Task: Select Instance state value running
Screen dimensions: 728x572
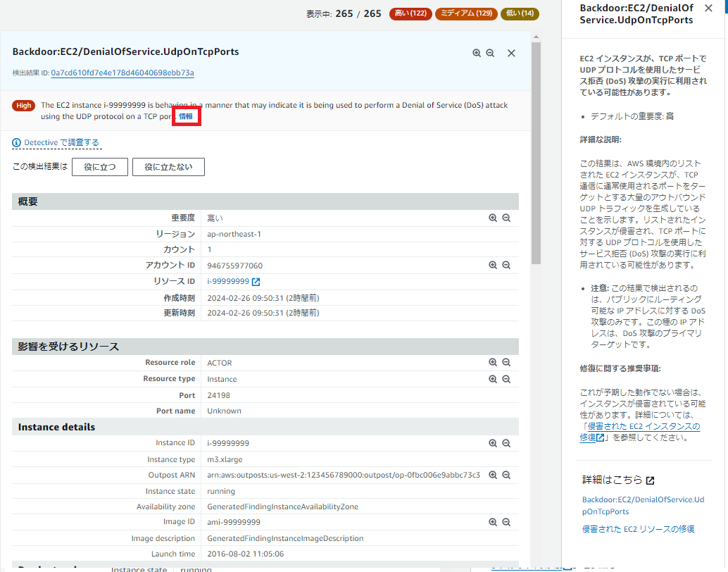Action: click(221, 492)
